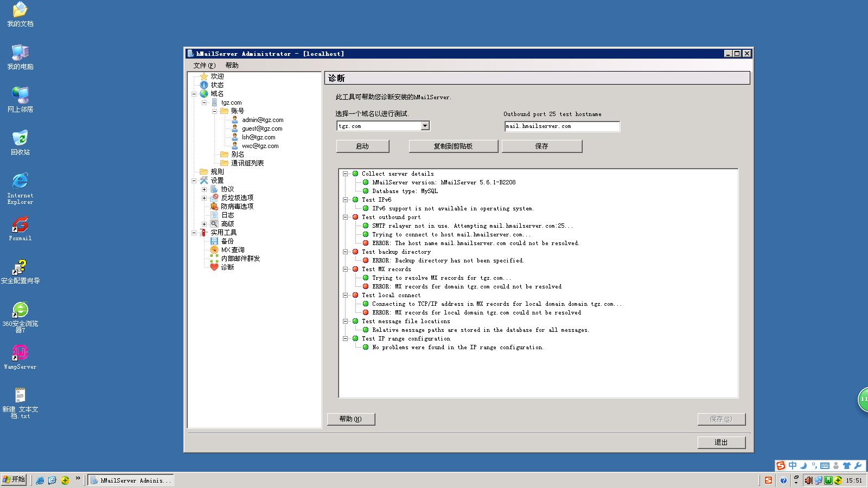Open WampServer desktop shortcut
The image size is (868, 488).
coord(20,354)
